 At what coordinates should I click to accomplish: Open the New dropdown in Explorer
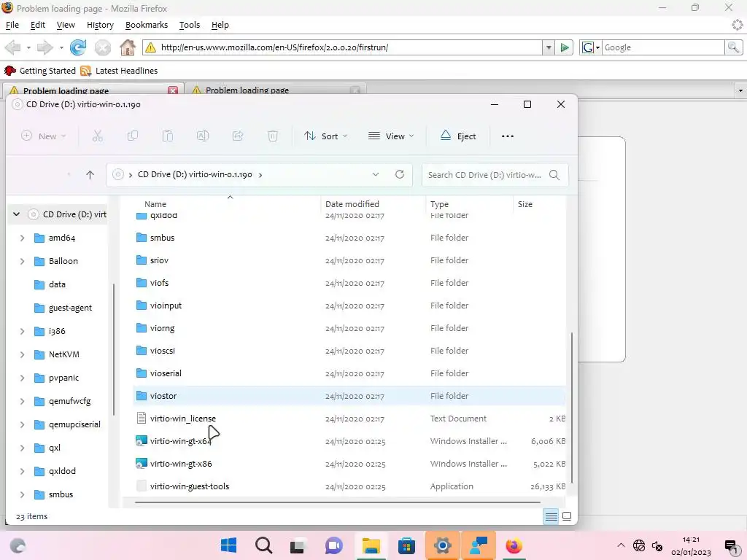coord(43,136)
